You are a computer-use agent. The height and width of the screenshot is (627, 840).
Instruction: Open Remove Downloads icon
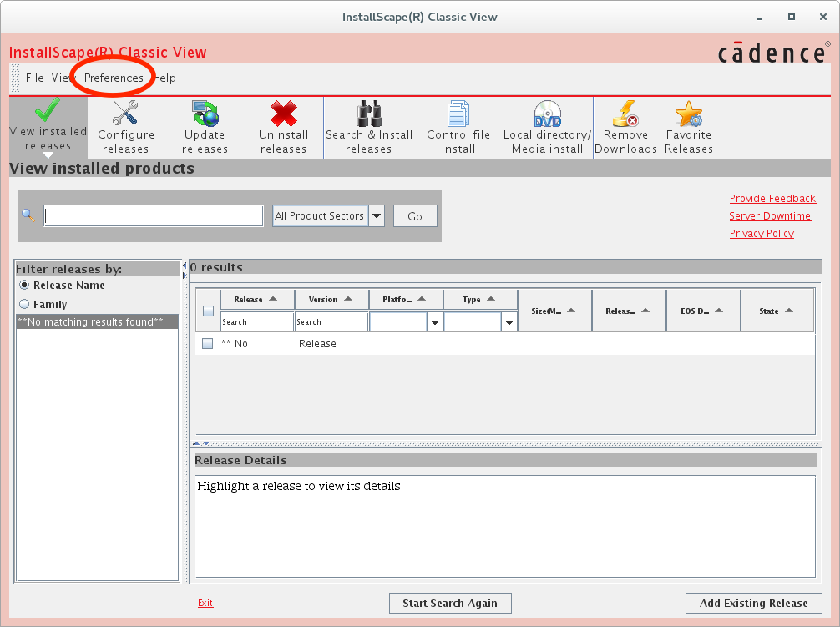pos(625,113)
